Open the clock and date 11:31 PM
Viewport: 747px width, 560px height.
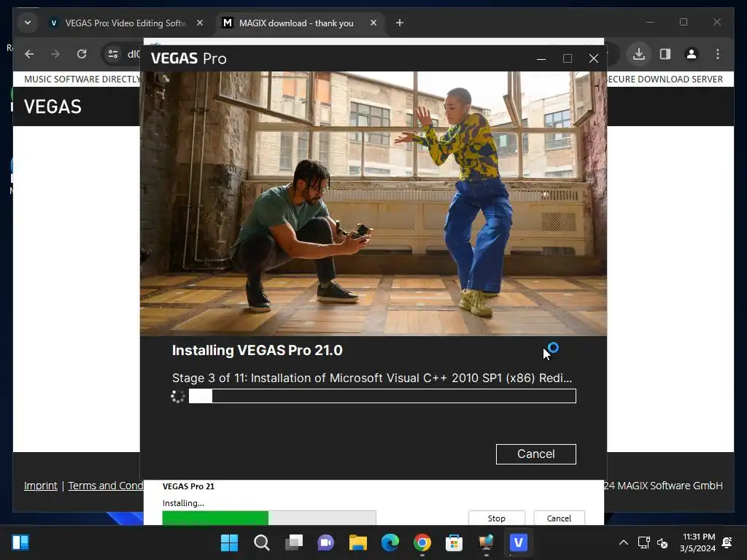pyautogui.click(x=698, y=542)
